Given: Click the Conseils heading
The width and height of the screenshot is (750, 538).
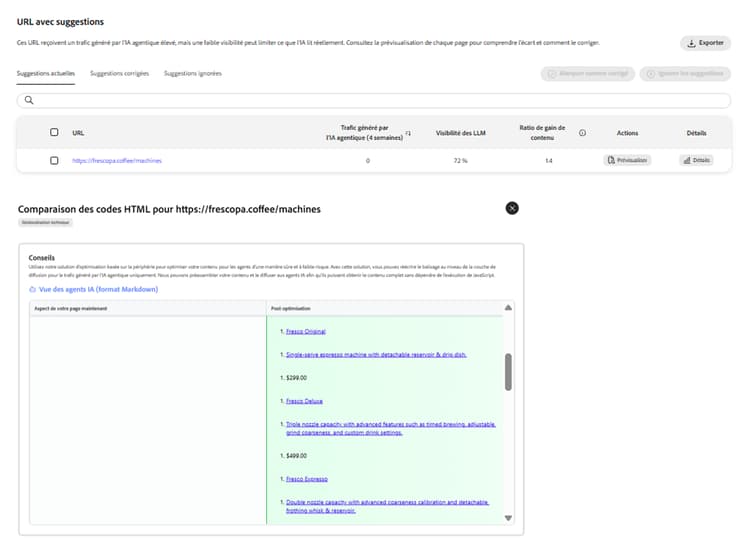Looking at the screenshot, I should point(42,258).
